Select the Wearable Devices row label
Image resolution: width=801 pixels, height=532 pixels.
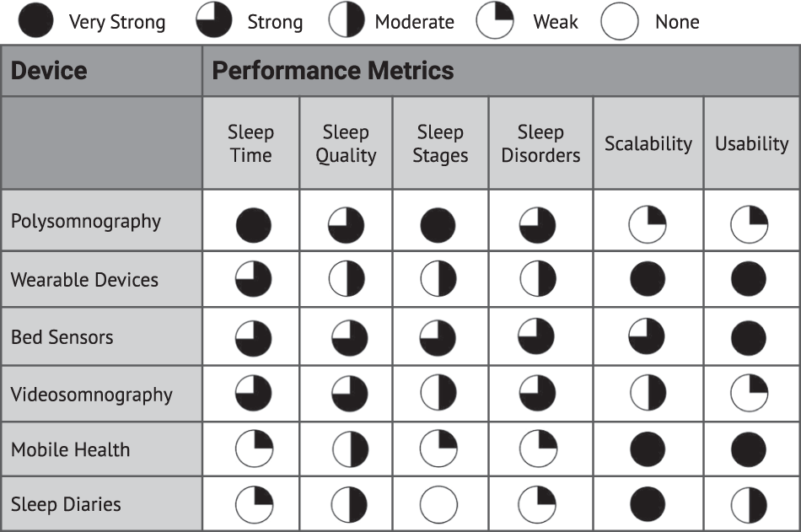tap(84, 280)
